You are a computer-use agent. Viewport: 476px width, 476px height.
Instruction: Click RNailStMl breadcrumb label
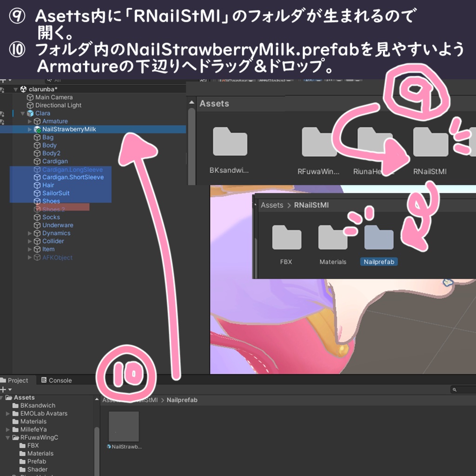pos(311,205)
